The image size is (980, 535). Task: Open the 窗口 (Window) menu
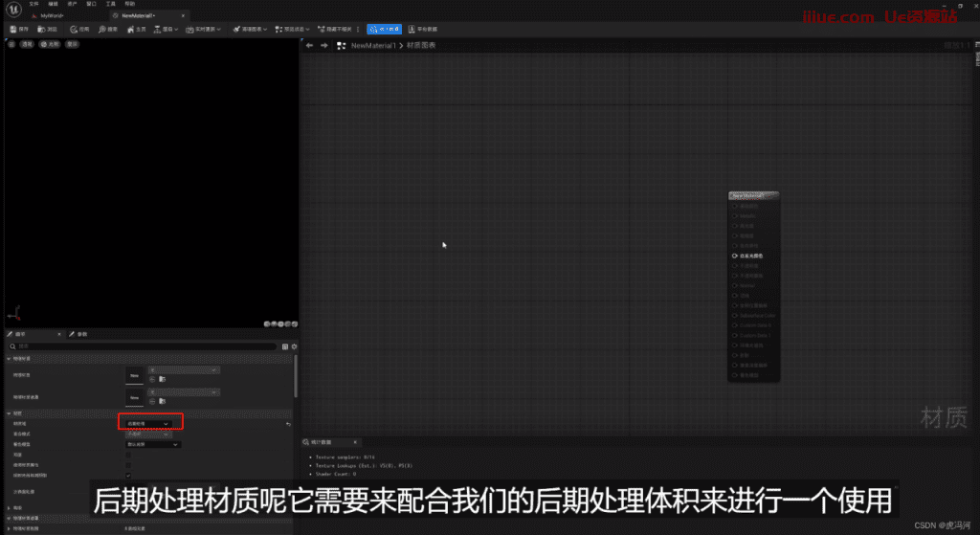coord(92,4)
